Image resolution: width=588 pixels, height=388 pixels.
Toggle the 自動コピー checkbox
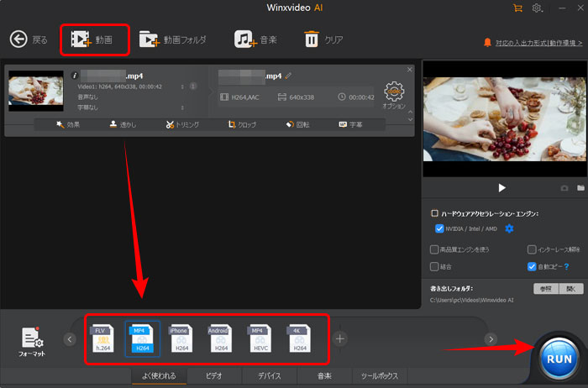532,267
